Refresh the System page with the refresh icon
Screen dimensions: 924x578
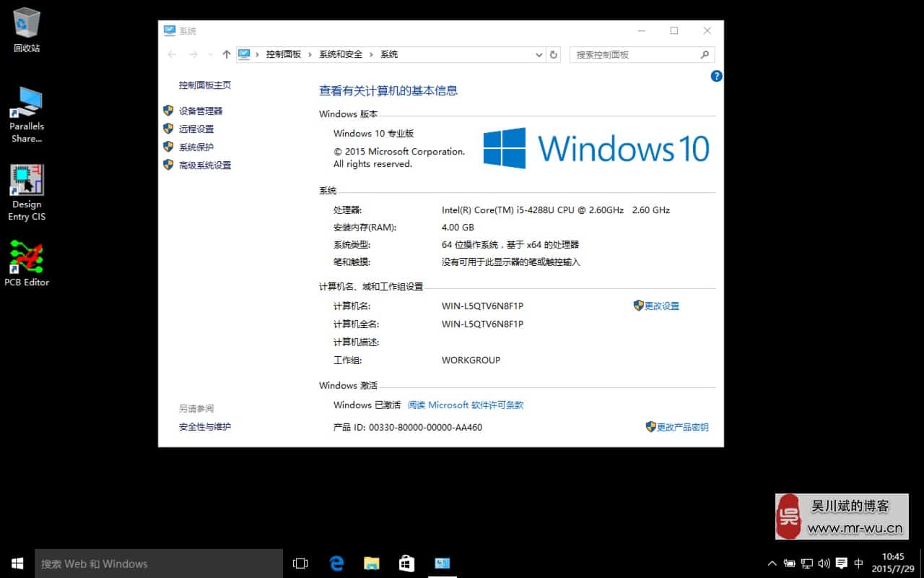coord(554,54)
